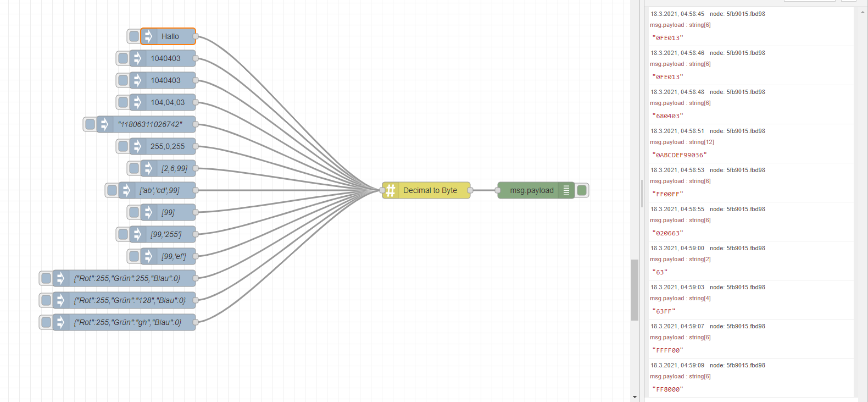Select the Decimal to Byte node label
Viewport: 868px width, 402px height.
430,190
